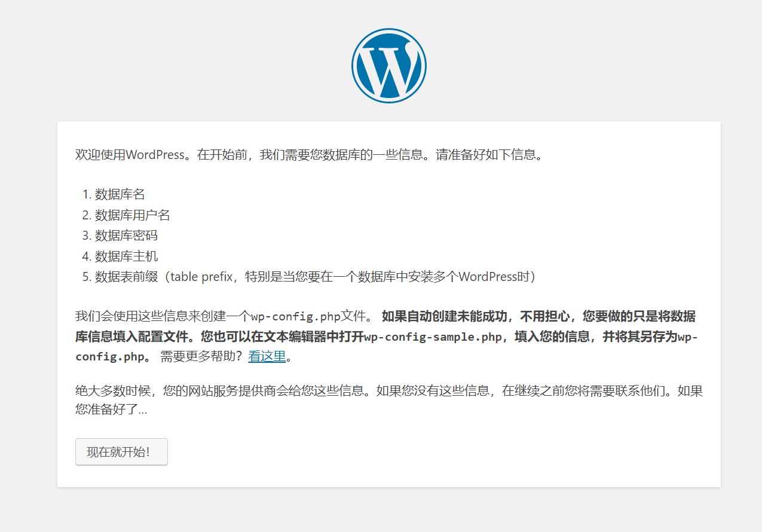This screenshot has height=532, width=762.
Task: Select the list item 数据库主机
Action: 126,256
